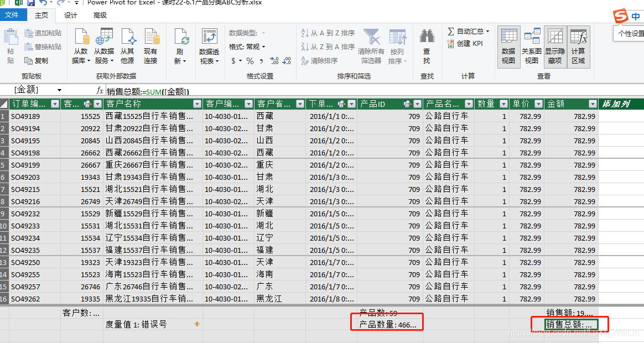Open the 设计 design tab
The image size is (644, 343).
coord(71,15)
